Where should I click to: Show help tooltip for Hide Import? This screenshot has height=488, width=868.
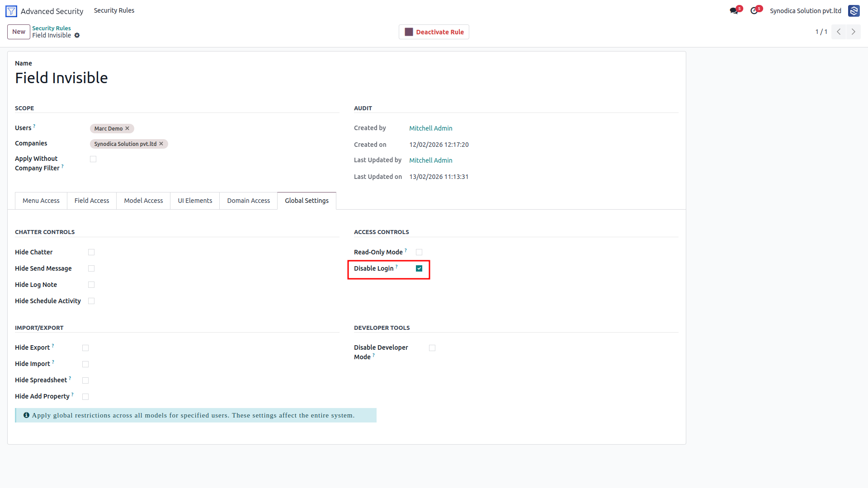(53, 362)
